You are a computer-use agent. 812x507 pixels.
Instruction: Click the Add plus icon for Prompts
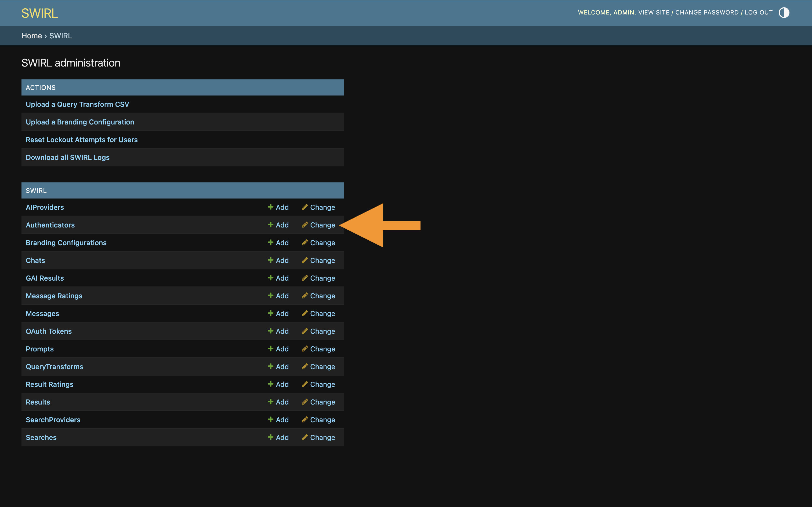coord(270,349)
